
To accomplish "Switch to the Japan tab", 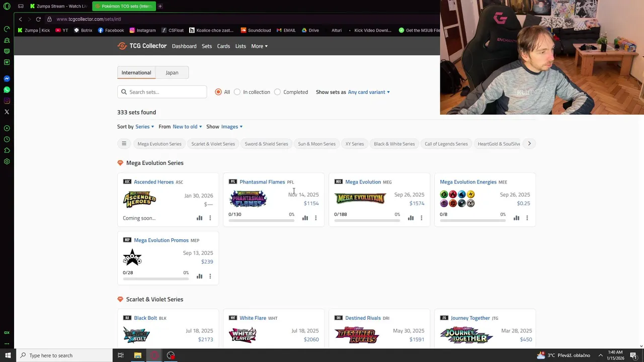I will [172, 72].
